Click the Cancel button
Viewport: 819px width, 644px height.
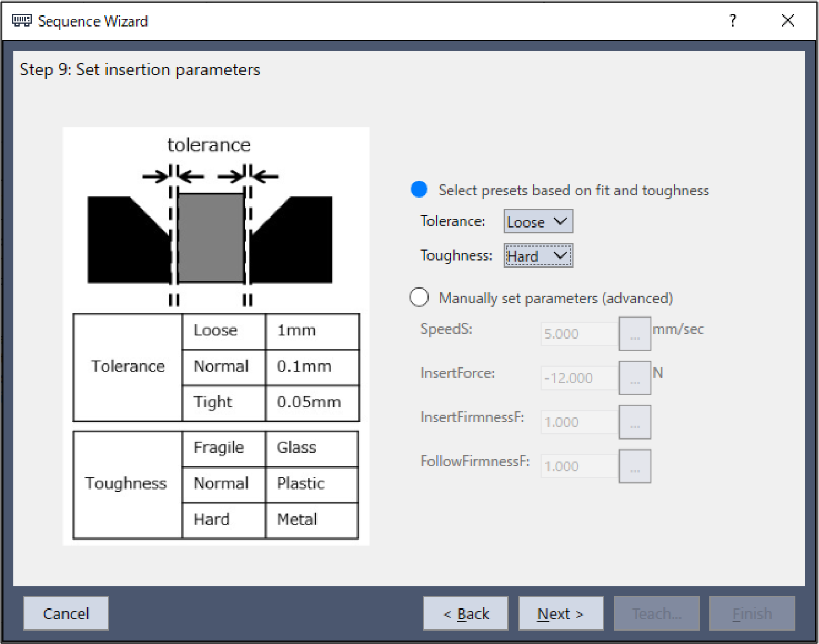click(x=66, y=613)
